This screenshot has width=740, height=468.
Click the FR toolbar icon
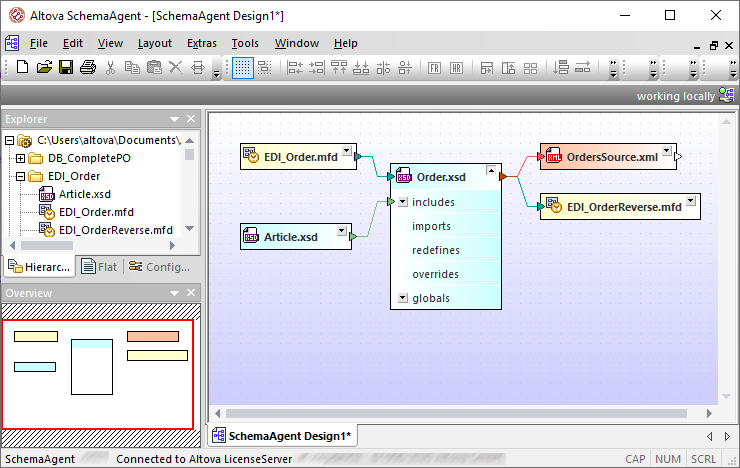(x=435, y=68)
